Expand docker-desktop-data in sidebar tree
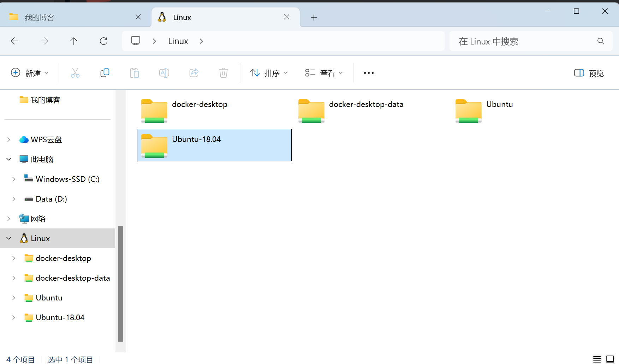 click(x=14, y=278)
